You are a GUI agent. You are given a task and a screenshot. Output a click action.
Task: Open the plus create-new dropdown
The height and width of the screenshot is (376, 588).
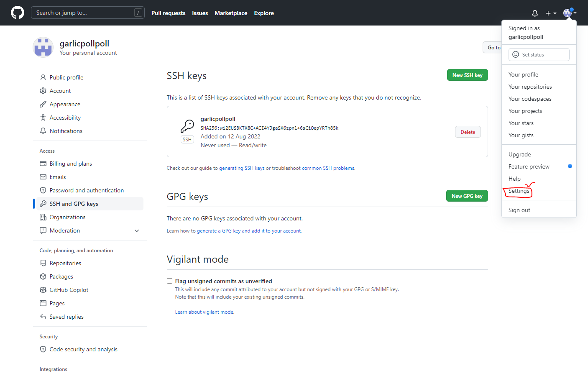click(551, 13)
